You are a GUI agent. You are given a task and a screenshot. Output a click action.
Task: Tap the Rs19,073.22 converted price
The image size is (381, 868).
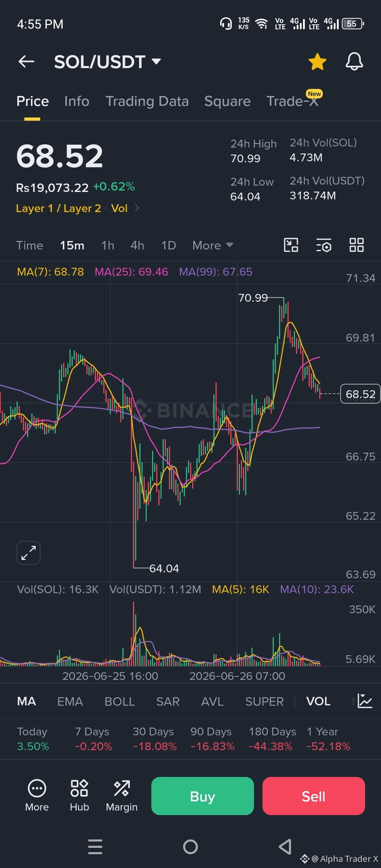pos(52,188)
